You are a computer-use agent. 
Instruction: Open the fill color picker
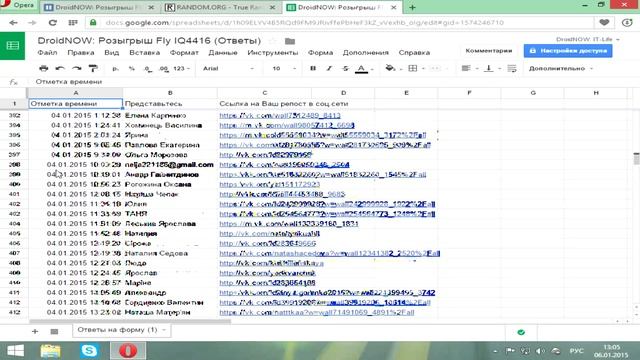[391, 68]
